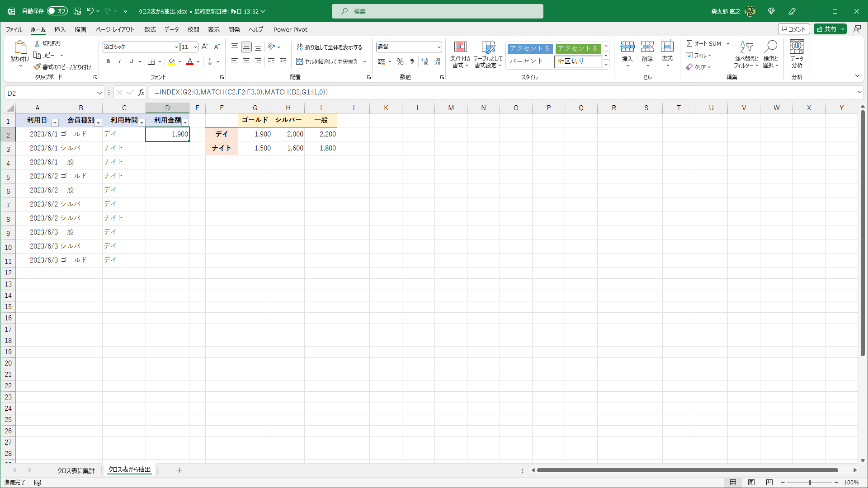Image resolution: width=868 pixels, height=488 pixels.
Task: Open the 会員種別 filter dropdown
Action: click(x=98, y=122)
